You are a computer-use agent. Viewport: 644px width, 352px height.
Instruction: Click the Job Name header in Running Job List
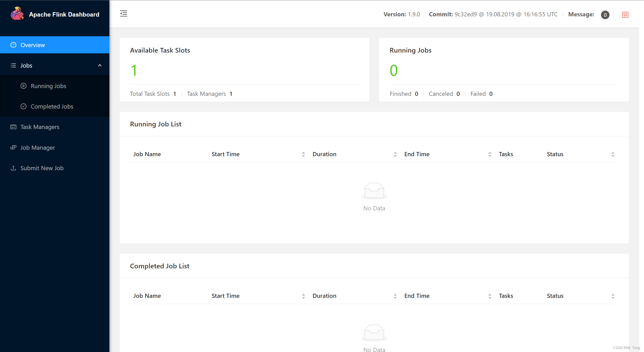click(147, 154)
